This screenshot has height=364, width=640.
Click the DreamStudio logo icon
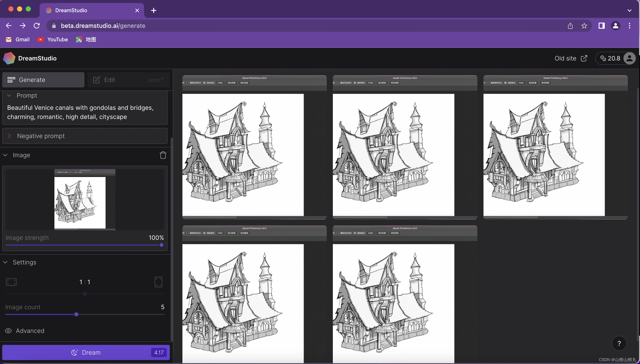point(9,58)
